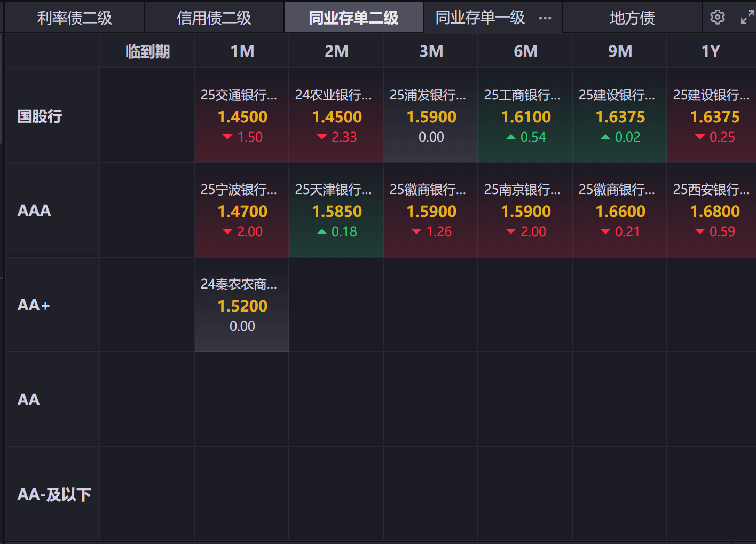This screenshot has height=544, width=756.
Task: Open the 25西安银行 cell at 1.6800
Action: 712,210
